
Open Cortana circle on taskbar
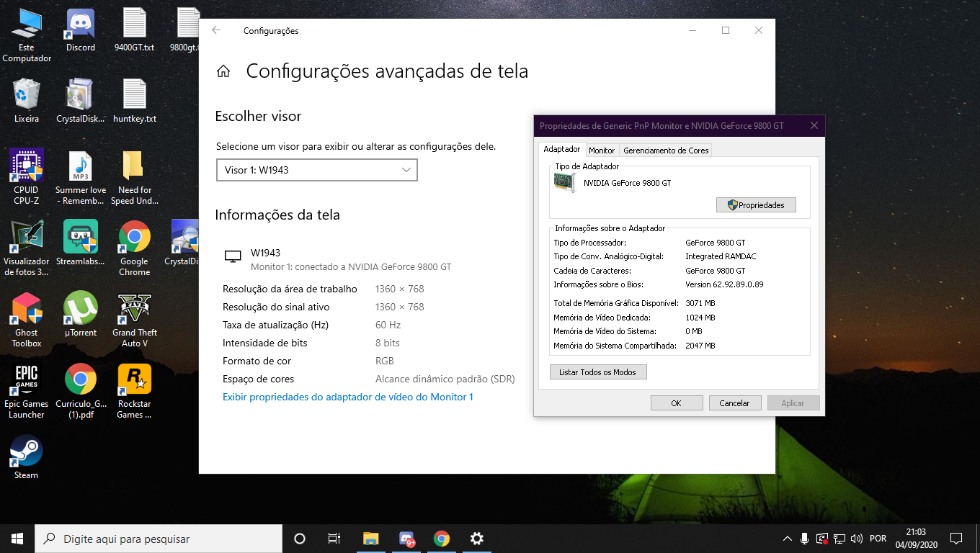pos(300,539)
